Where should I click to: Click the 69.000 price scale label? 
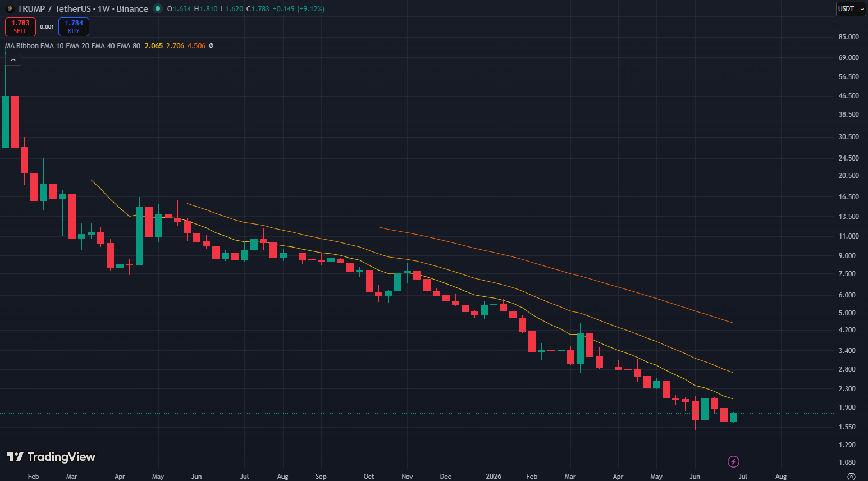(x=849, y=58)
